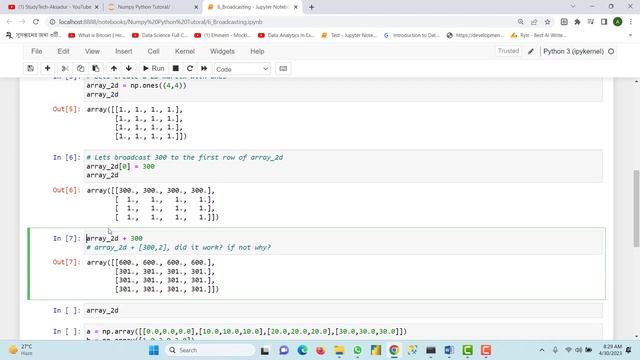Click the Trusted notebook indicator
This screenshot has width=640, height=360.
coord(508,51)
